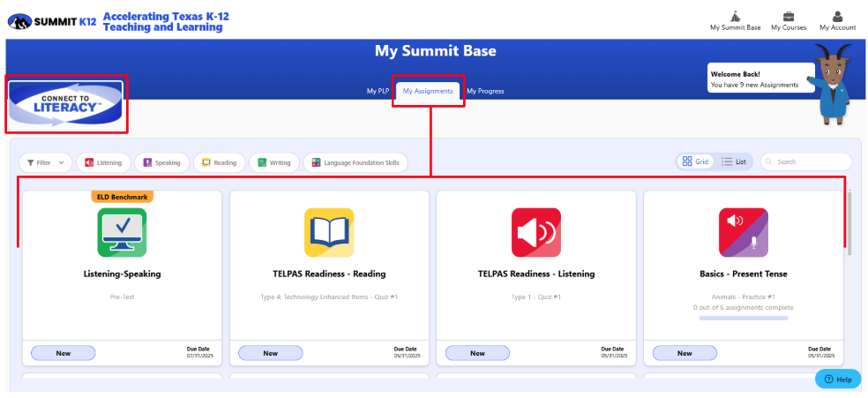868x398 pixels.
Task: Switch to the My Progress tab
Action: pyautogui.click(x=485, y=91)
